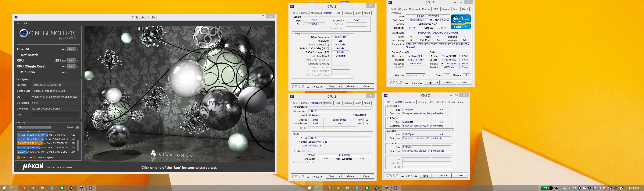Screen dimensions: 644x191
Task: Open the Ranking CPU dropdown in Cinebench
Action: click(34, 127)
